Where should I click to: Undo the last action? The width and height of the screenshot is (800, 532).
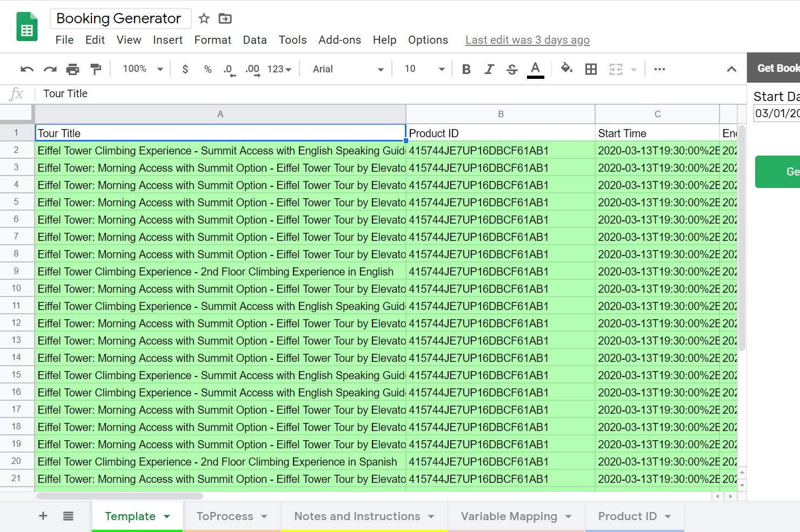(27, 69)
